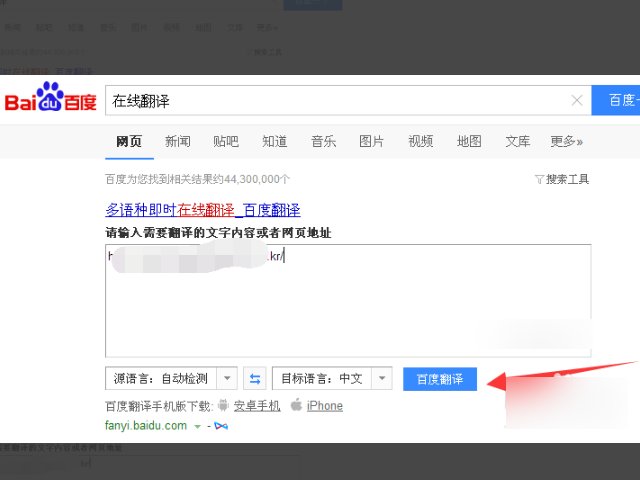
Task: Open the 安卓手机 download link
Action: (257, 406)
